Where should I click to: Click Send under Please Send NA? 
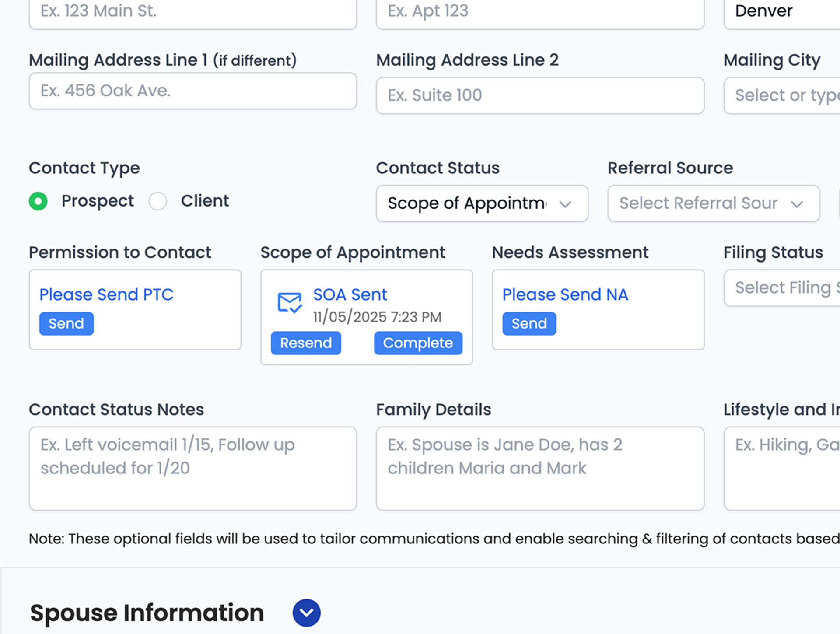529,324
